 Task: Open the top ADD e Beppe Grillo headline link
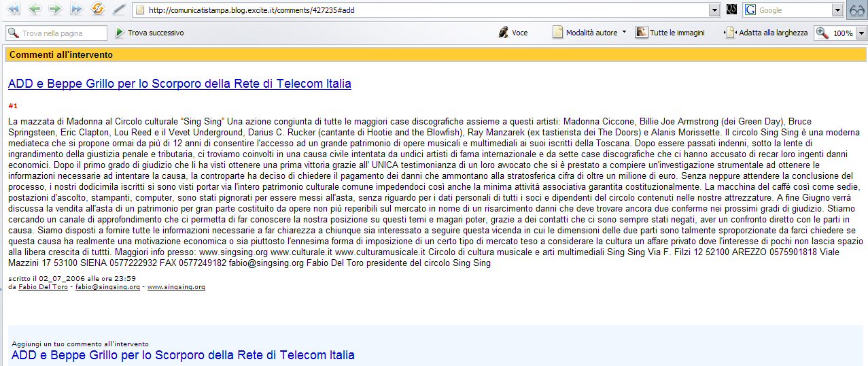click(179, 84)
